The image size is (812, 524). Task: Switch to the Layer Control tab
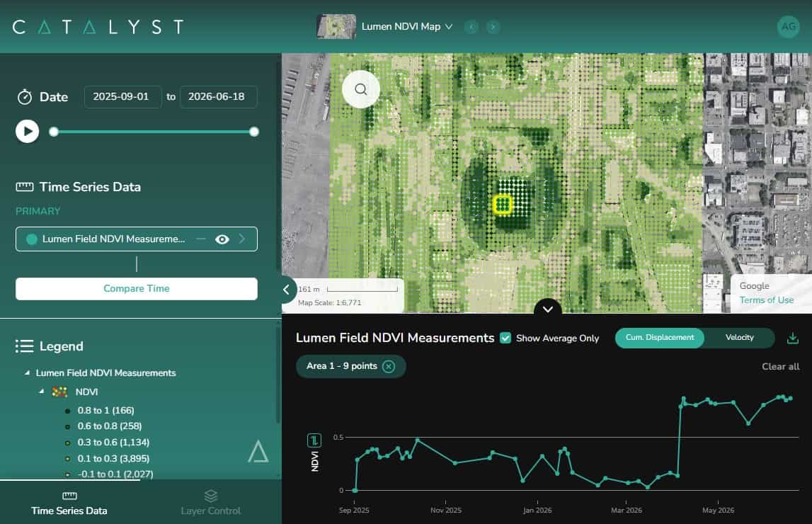(211, 502)
